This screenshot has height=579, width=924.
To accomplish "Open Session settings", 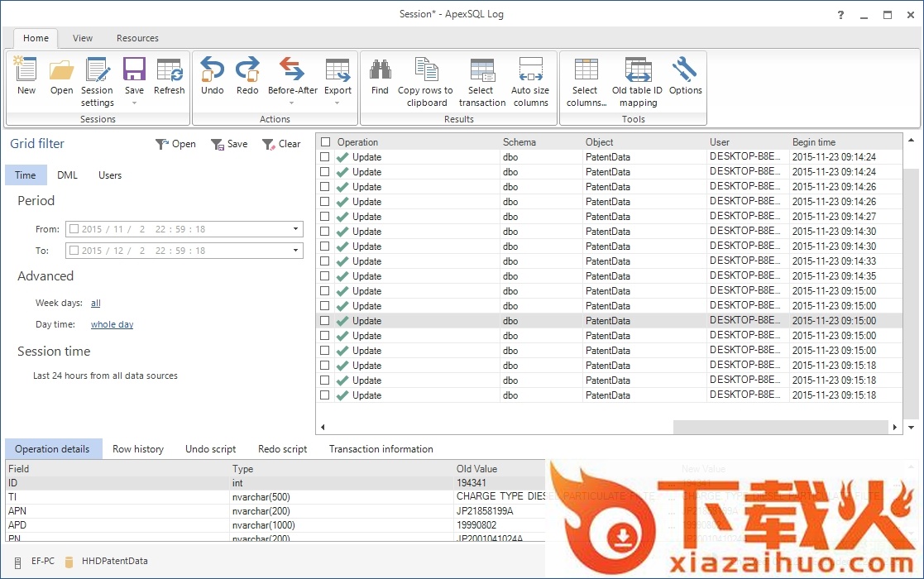I will [98, 81].
